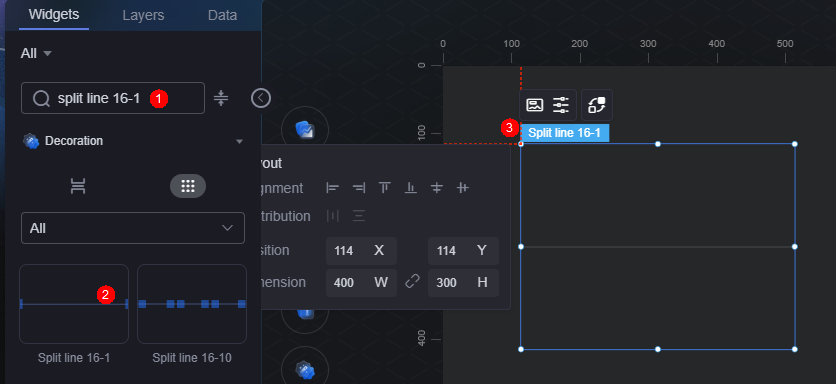836x384 pixels.
Task: Click the replace widget icon
Action: [x=597, y=105]
